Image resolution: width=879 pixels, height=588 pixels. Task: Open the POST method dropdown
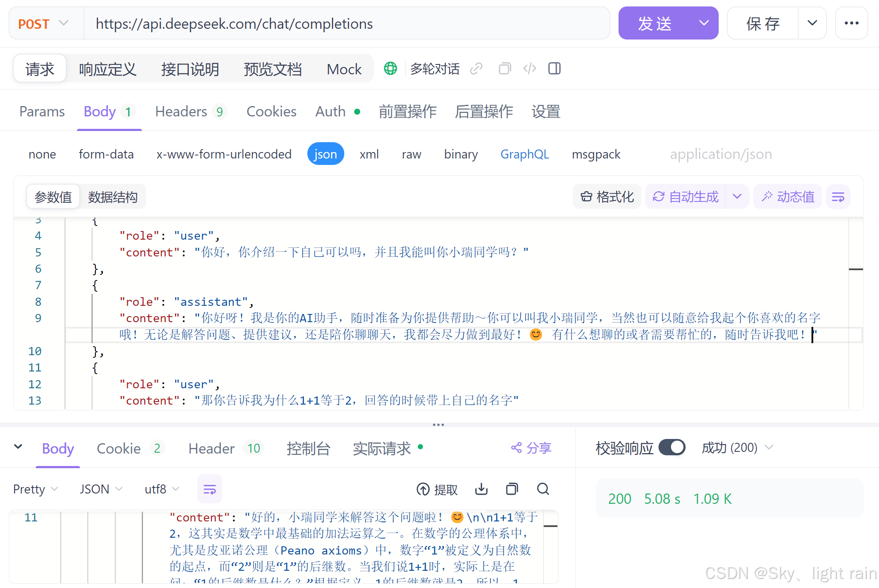(44, 24)
